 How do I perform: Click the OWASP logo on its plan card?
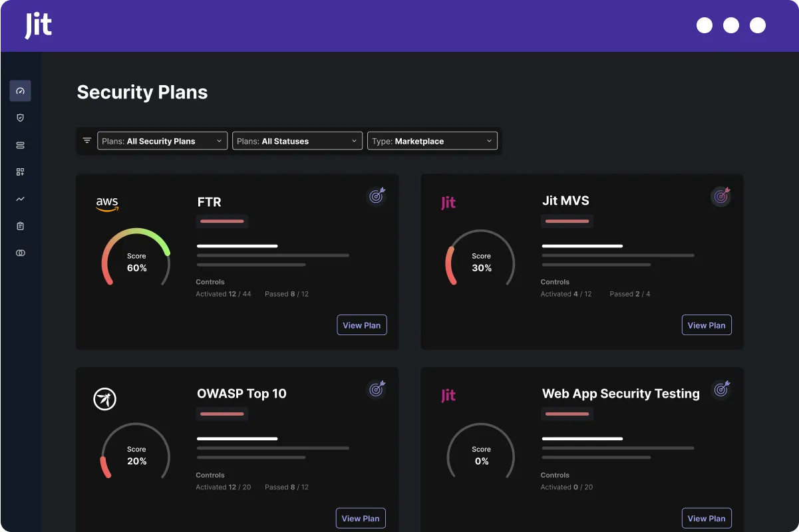[x=105, y=399]
